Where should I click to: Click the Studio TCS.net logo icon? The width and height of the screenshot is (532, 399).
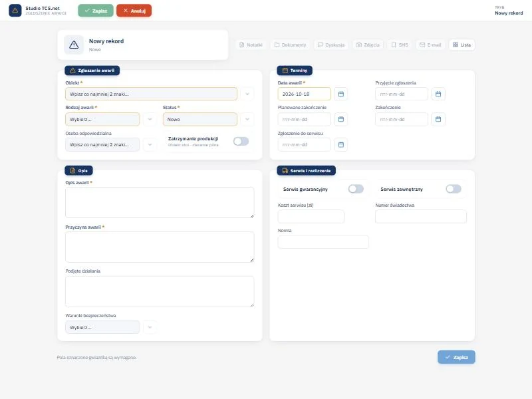[15, 11]
